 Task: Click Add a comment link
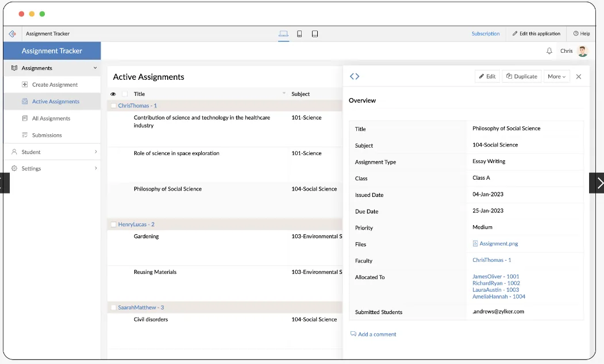click(x=377, y=334)
